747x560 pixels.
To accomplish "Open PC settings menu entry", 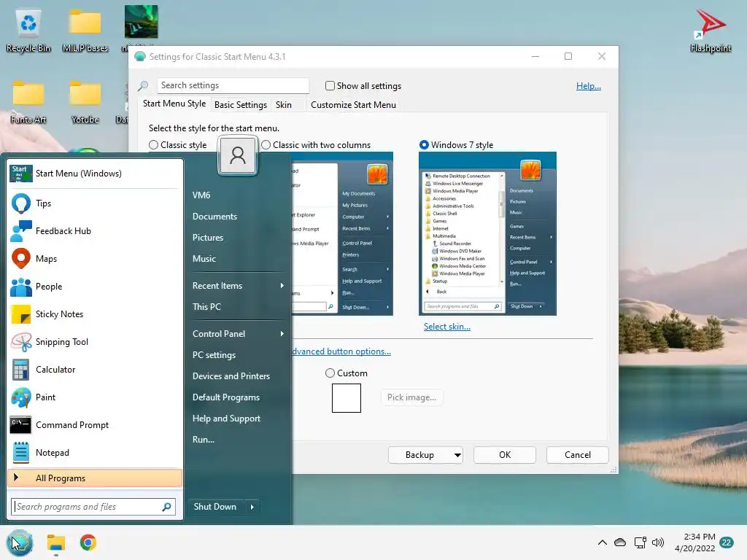I will [214, 355].
